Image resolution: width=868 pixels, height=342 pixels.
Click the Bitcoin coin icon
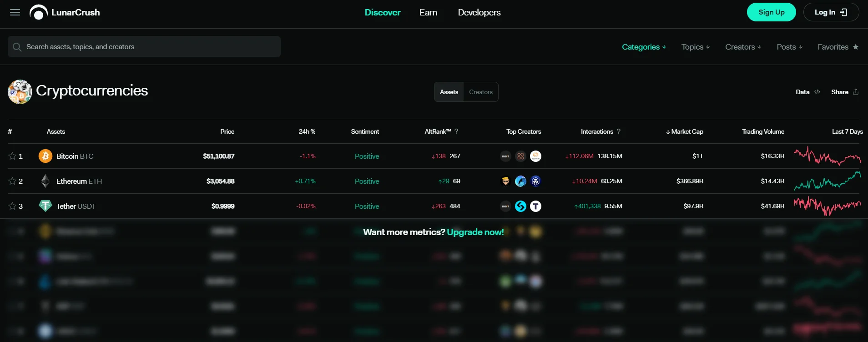pos(45,156)
